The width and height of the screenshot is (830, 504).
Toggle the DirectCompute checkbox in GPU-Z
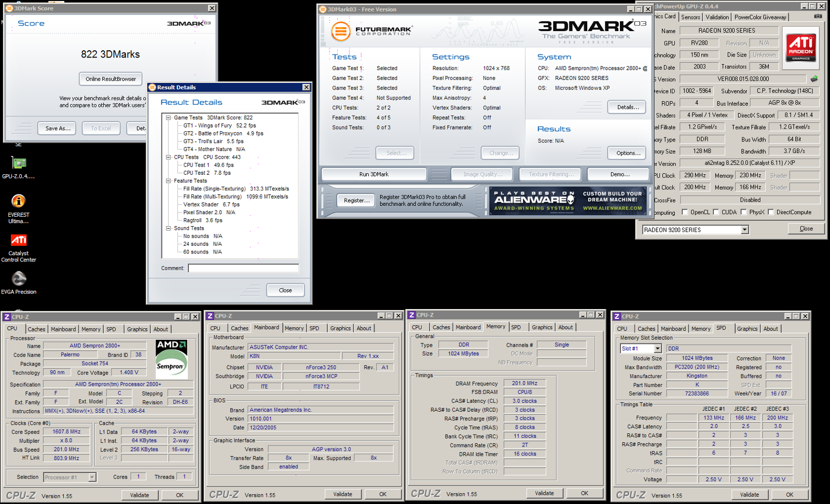pyautogui.click(x=771, y=212)
